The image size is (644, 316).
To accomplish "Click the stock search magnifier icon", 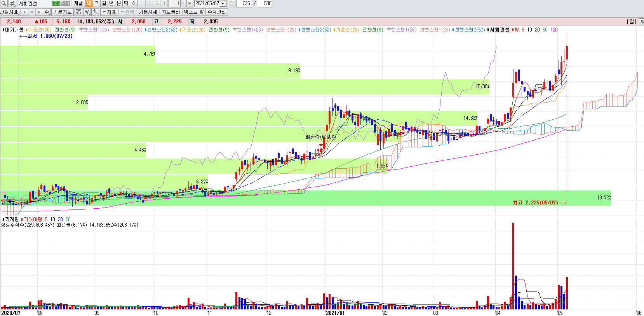I will pyautogui.click(x=4, y=3).
